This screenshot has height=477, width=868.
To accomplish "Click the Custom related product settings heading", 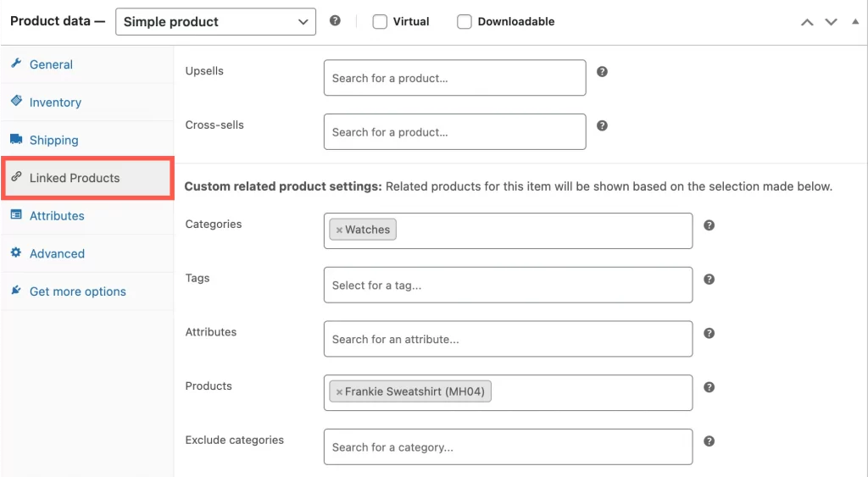I will [x=283, y=186].
